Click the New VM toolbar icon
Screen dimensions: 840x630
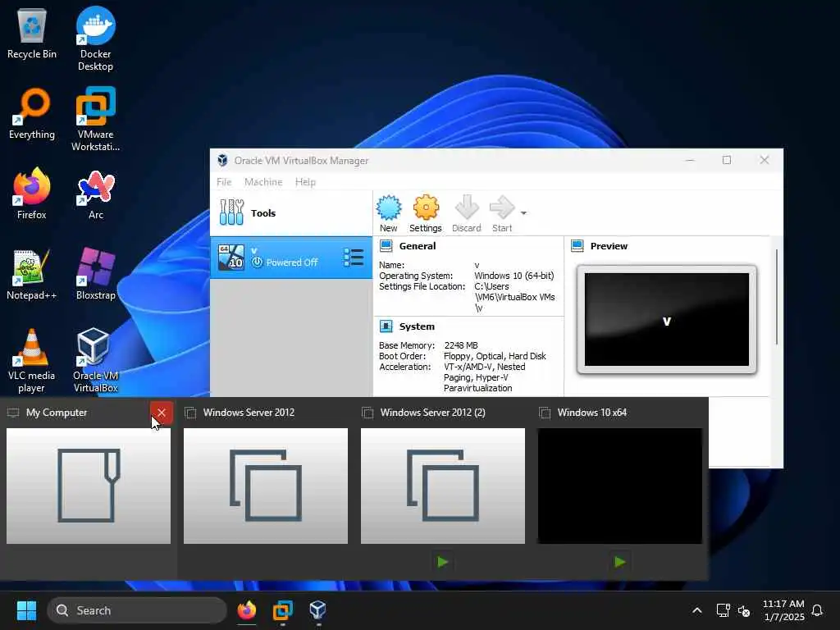coord(388,214)
